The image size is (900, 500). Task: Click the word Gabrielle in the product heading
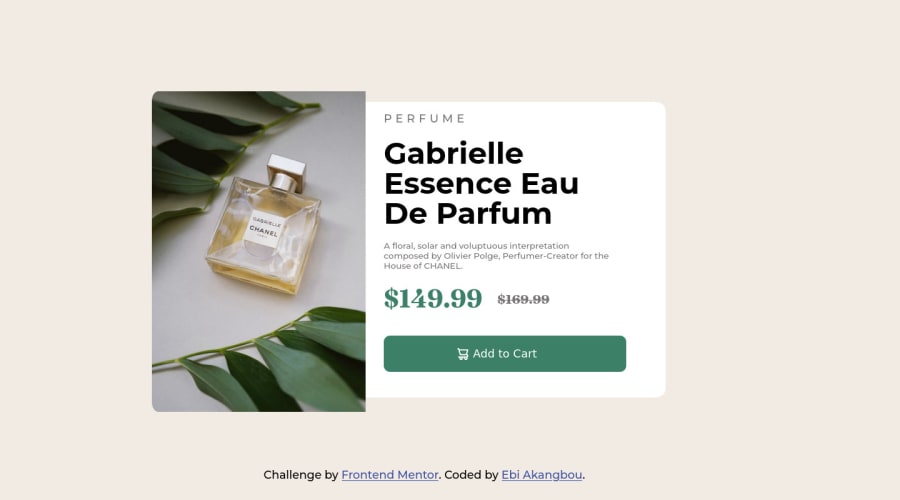[x=453, y=154]
